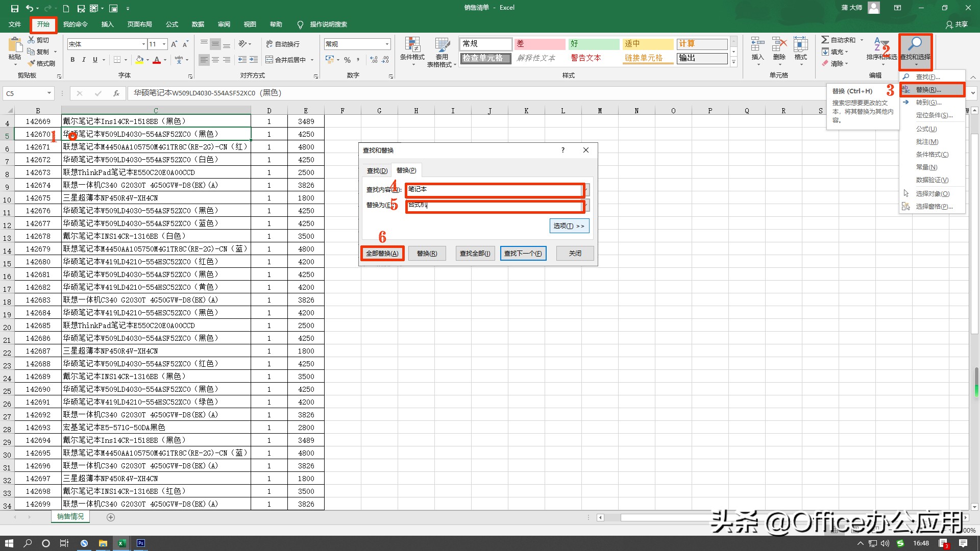
Task: Toggle Italic formatting
Action: 84,60
